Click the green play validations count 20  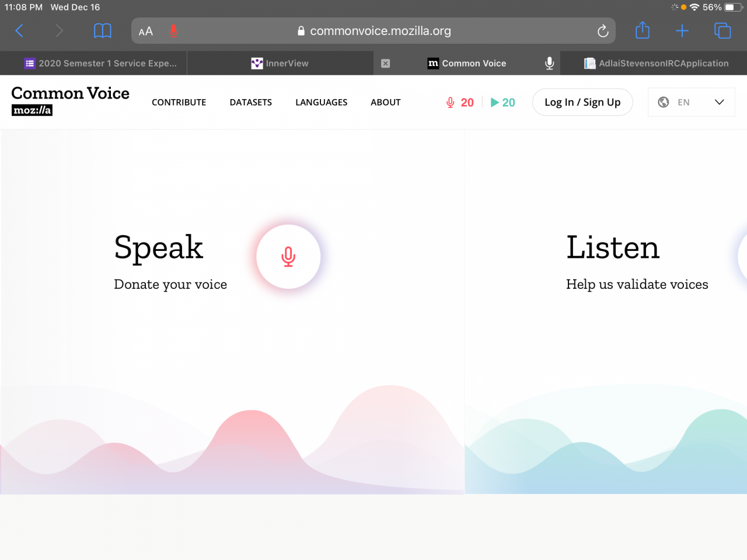click(502, 103)
